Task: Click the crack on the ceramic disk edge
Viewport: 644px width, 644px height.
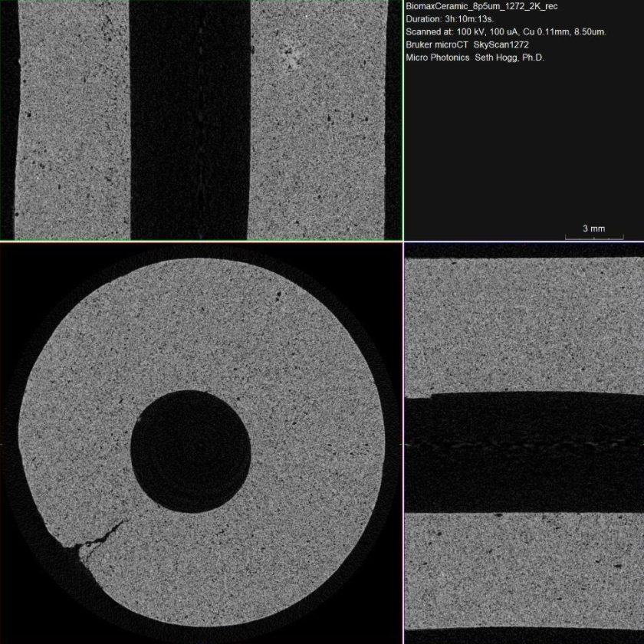Action: tap(100, 537)
